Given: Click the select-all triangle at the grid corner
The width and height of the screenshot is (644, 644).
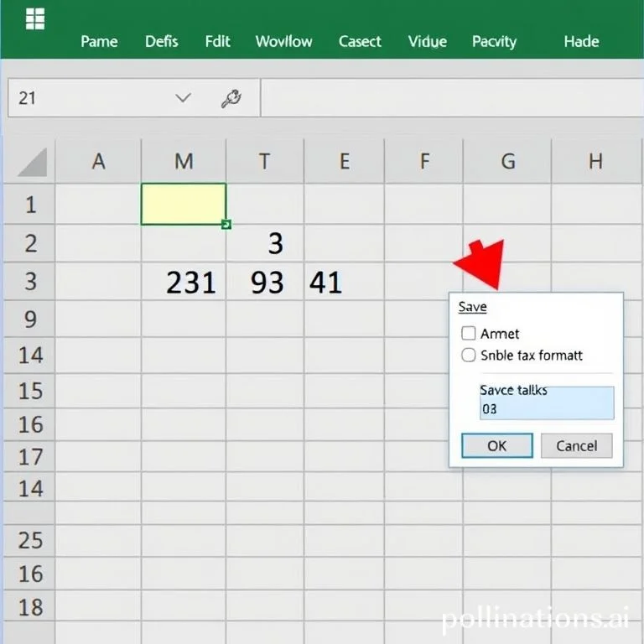Looking at the screenshot, I should [x=32, y=161].
